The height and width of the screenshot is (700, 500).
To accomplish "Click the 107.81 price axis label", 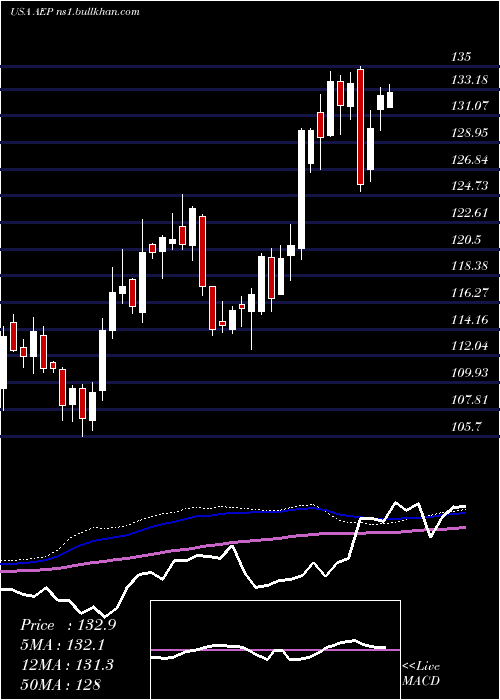I will pyautogui.click(x=469, y=400).
